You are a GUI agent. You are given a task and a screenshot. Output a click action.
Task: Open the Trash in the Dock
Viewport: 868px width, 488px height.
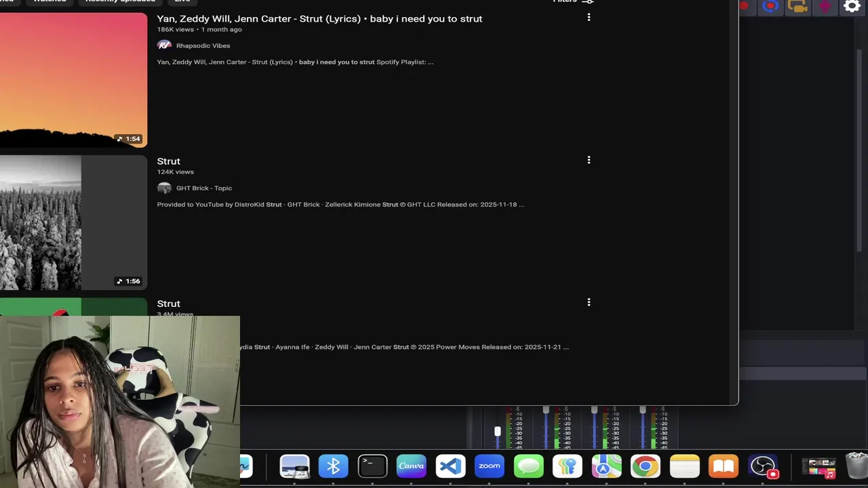point(857,466)
